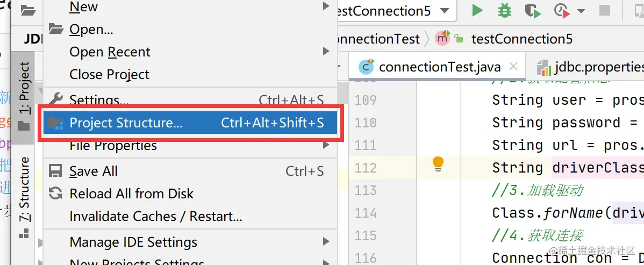Switch to the jdbc.properties editor tab

(588, 67)
